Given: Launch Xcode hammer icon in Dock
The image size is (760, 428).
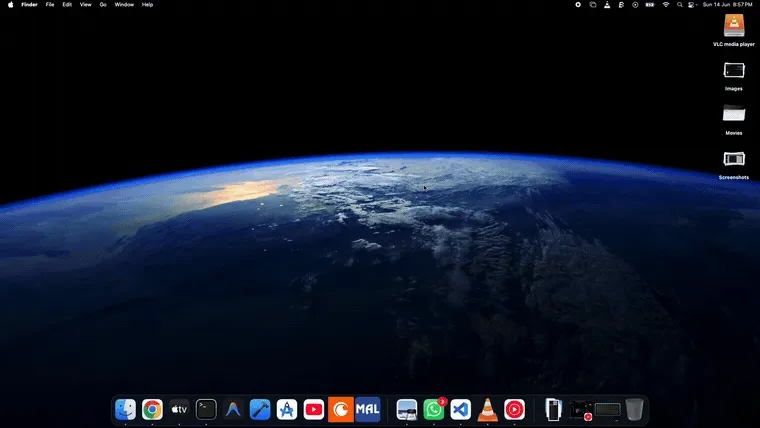Looking at the screenshot, I should (260, 410).
